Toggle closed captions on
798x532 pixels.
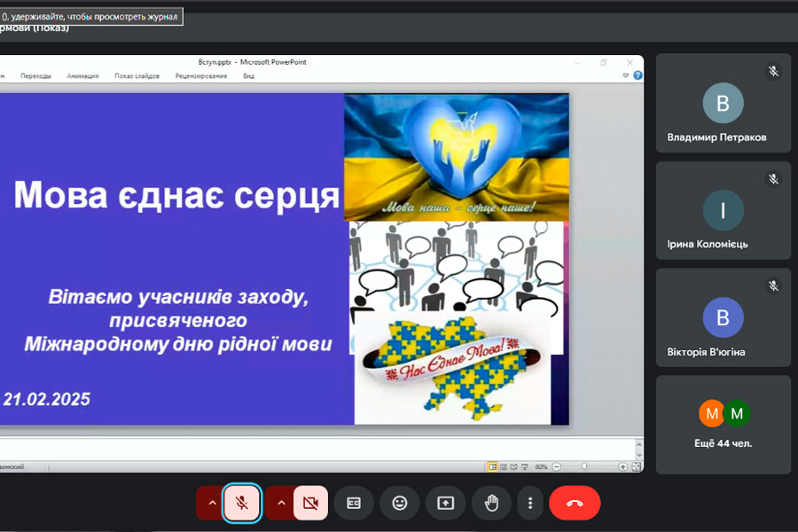click(x=354, y=503)
